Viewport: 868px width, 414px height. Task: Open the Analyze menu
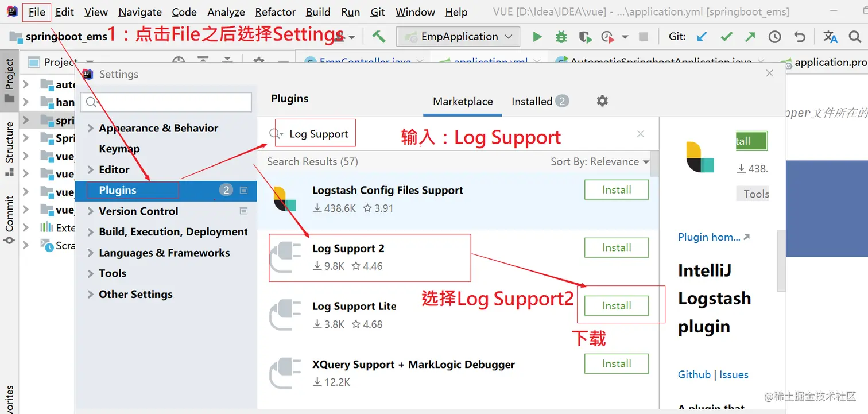tap(226, 12)
